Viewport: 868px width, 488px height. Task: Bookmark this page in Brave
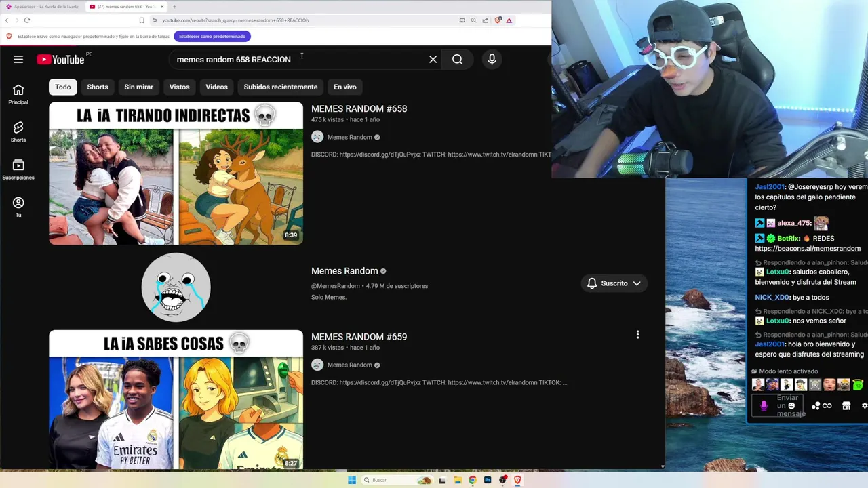coord(142,20)
